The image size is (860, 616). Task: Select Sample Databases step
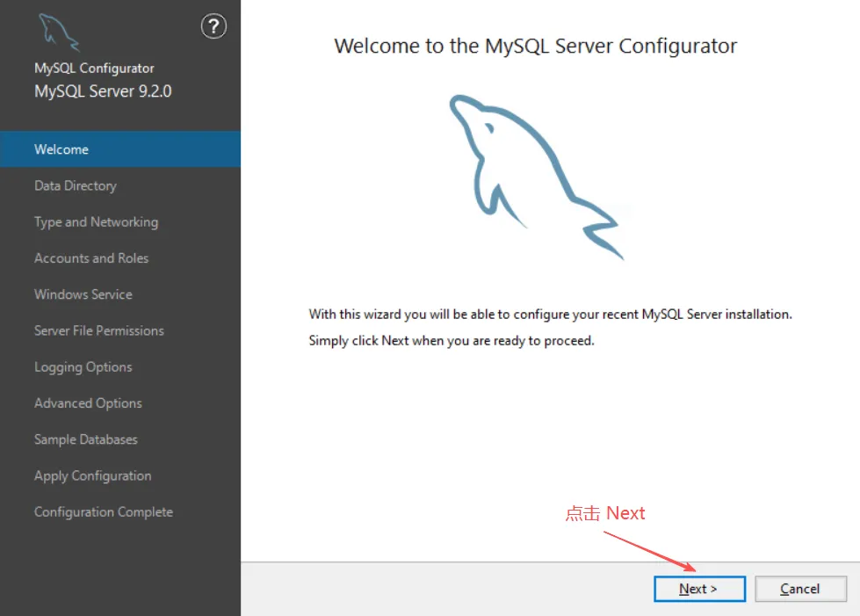click(x=120, y=438)
